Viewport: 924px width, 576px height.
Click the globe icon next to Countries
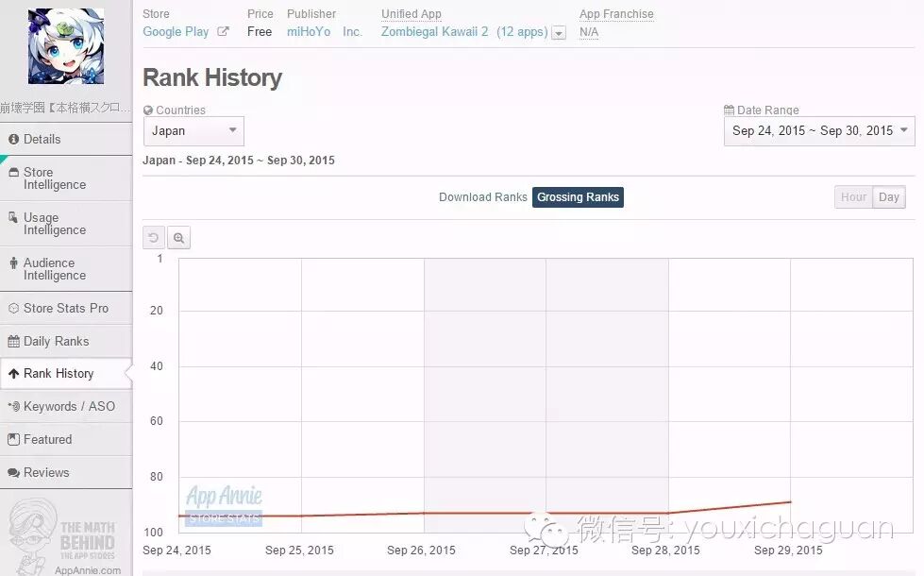point(148,110)
